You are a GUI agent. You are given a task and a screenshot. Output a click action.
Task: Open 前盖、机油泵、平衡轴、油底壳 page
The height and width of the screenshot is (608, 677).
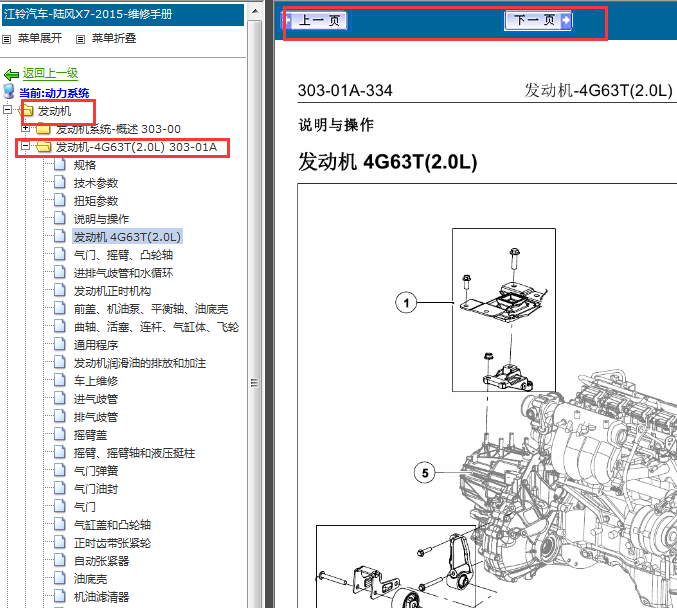coord(151,309)
